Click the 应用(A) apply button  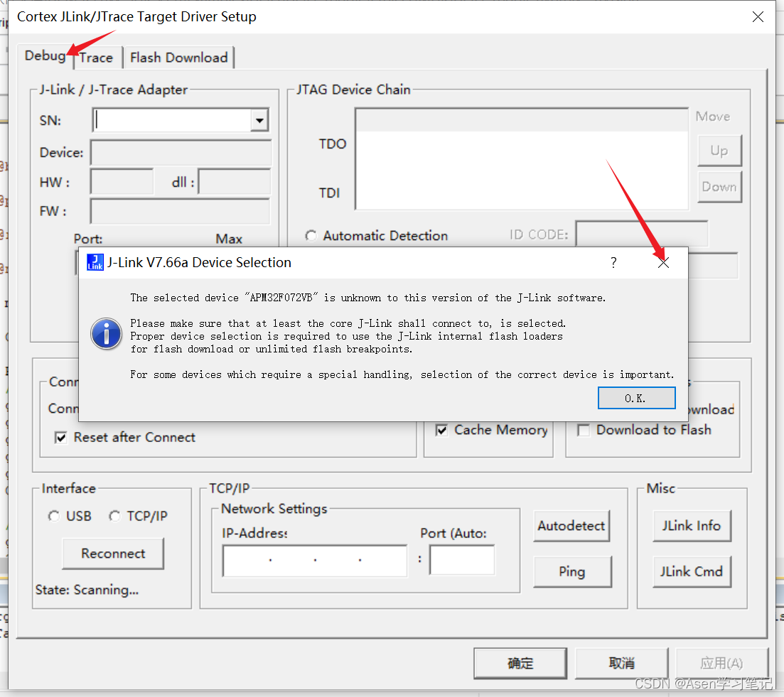(721, 664)
